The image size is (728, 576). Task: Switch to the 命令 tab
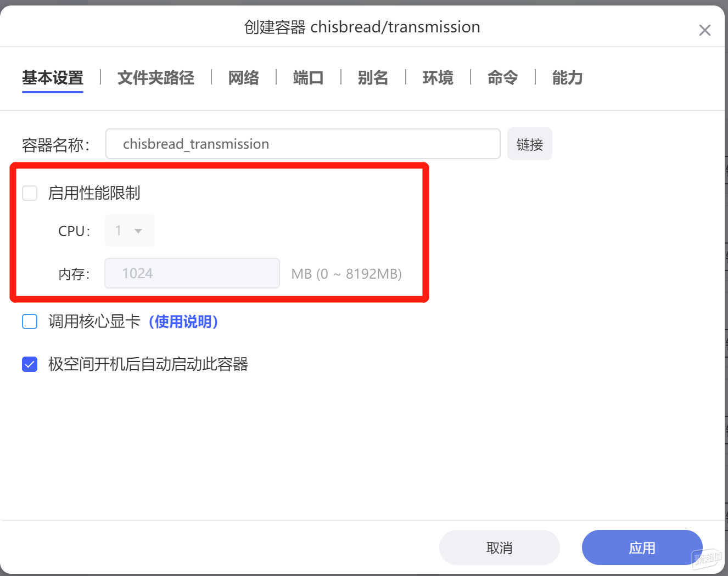point(503,78)
